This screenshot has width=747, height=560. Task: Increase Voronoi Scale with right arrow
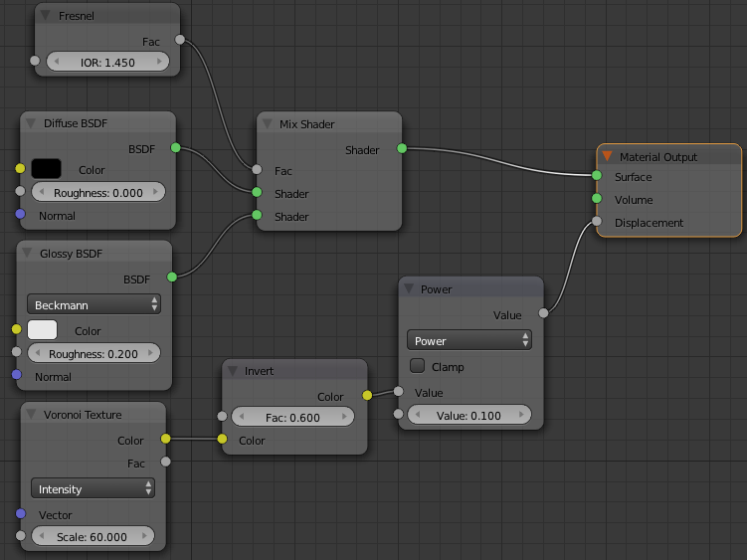144,536
